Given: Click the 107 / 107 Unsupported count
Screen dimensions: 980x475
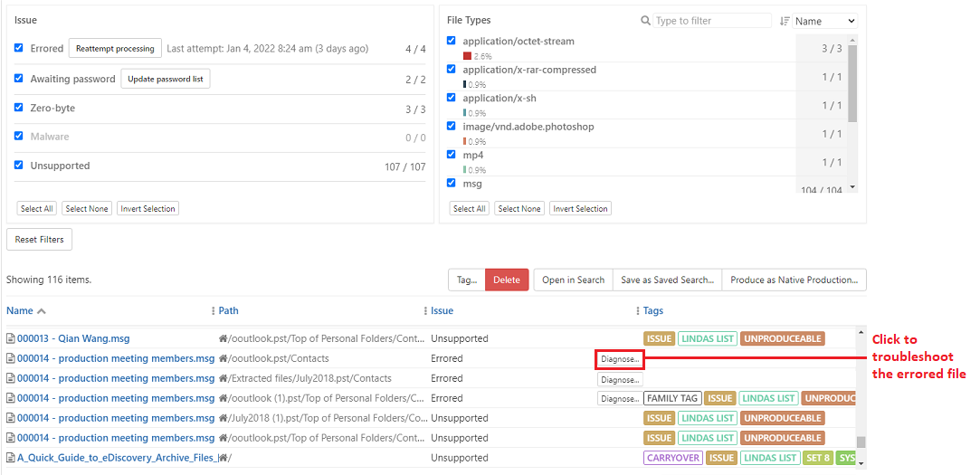Looking at the screenshot, I should coord(405,166).
